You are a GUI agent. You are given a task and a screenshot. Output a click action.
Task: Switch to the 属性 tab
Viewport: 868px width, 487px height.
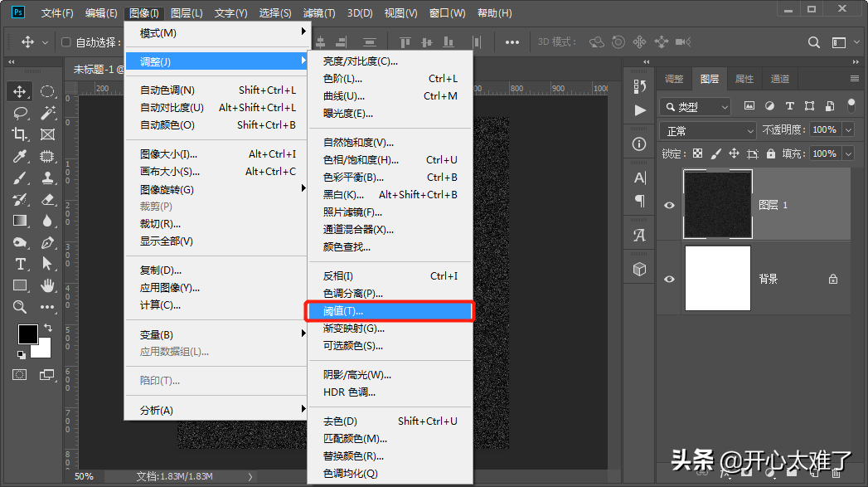point(744,79)
